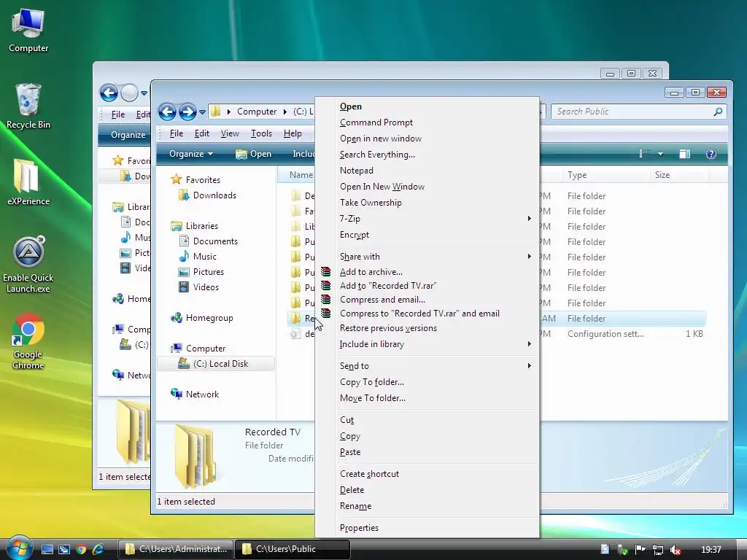This screenshot has width=747, height=560.
Task: Open the Tools menu in Public window
Action: point(262,133)
